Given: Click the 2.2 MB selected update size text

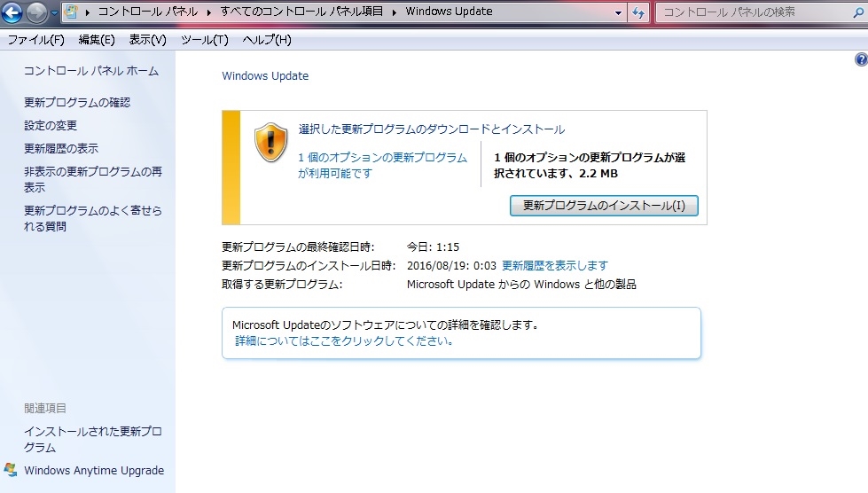Looking at the screenshot, I should click(x=598, y=173).
